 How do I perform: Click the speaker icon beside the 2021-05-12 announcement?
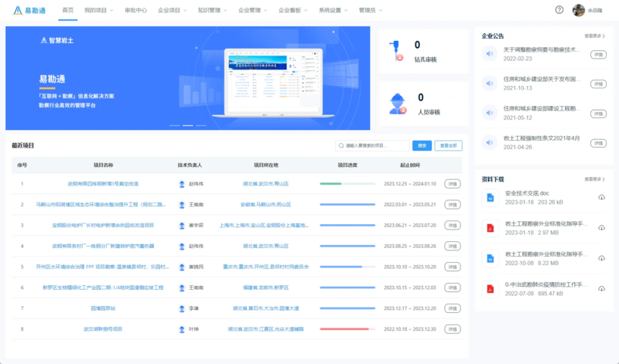490,113
